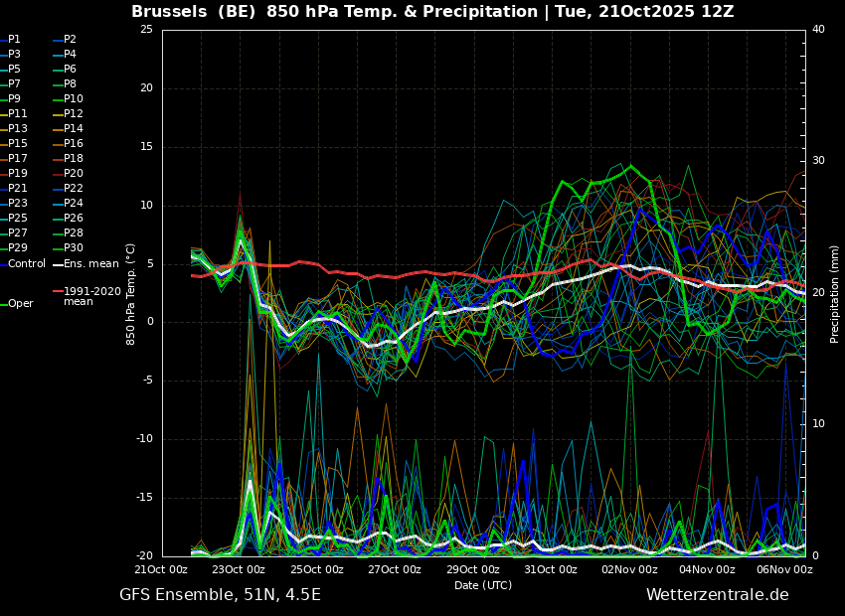Click the Control legend entry
The height and width of the screenshot is (616, 845).
pos(27,264)
